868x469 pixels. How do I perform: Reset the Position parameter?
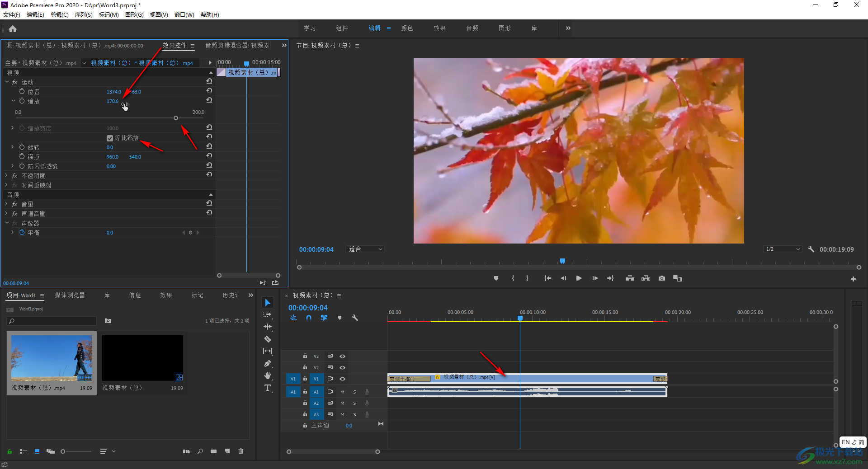pyautogui.click(x=209, y=91)
